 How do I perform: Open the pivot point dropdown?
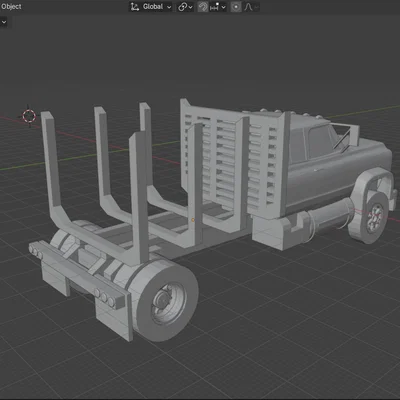point(185,7)
